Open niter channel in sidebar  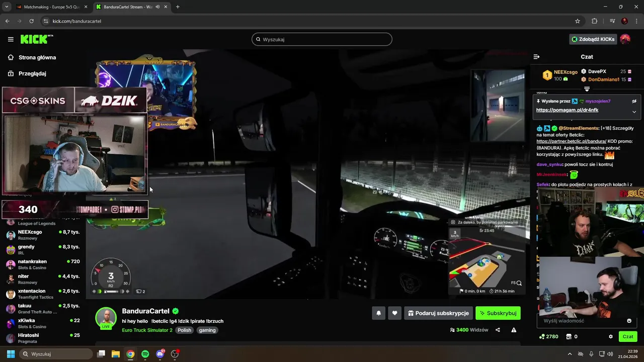pyautogui.click(x=42, y=279)
